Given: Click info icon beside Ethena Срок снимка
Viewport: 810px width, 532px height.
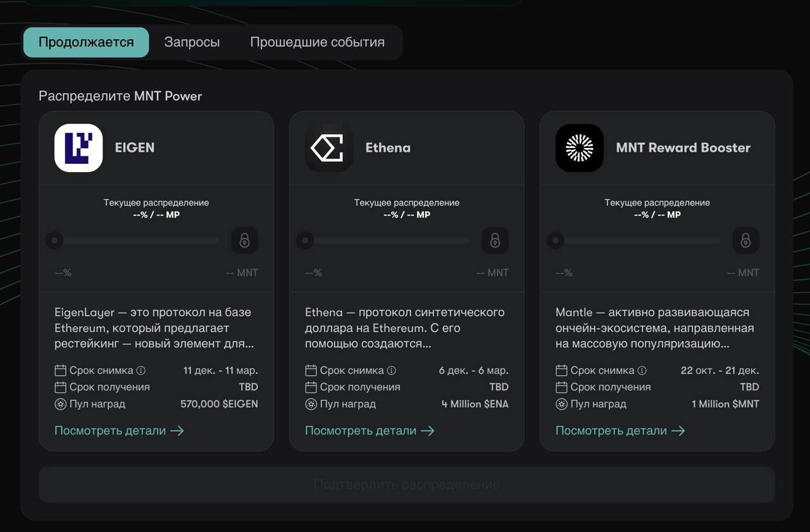Looking at the screenshot, I should pyautogui.click(x=392, y=371).
